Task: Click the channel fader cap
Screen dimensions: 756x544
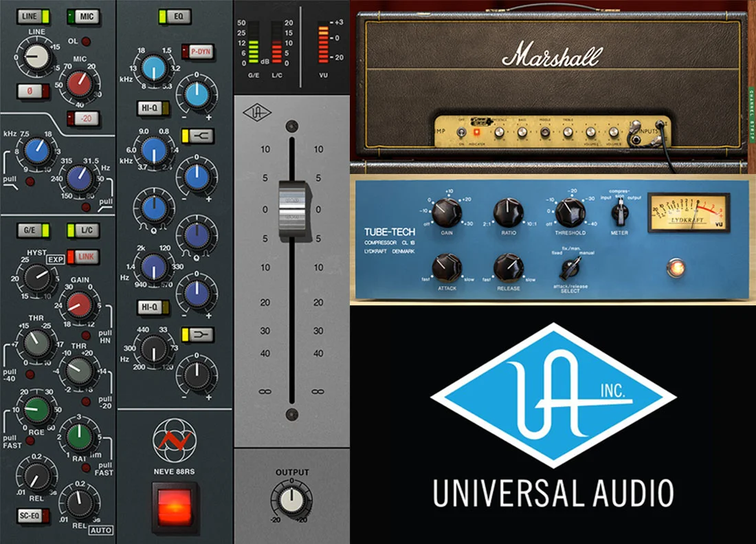Action: tap(293, 209)
